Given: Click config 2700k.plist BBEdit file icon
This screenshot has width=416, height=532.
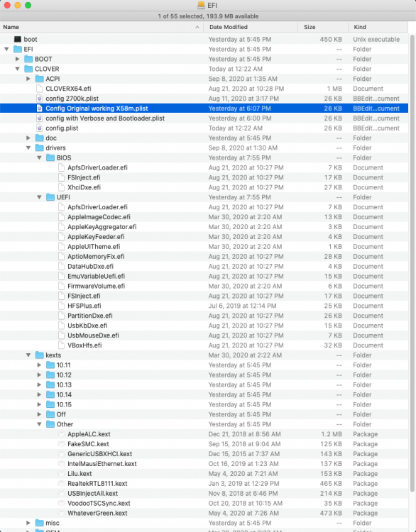Looking at the screenshot, I should pyautogui.click(x=39, y=99).
